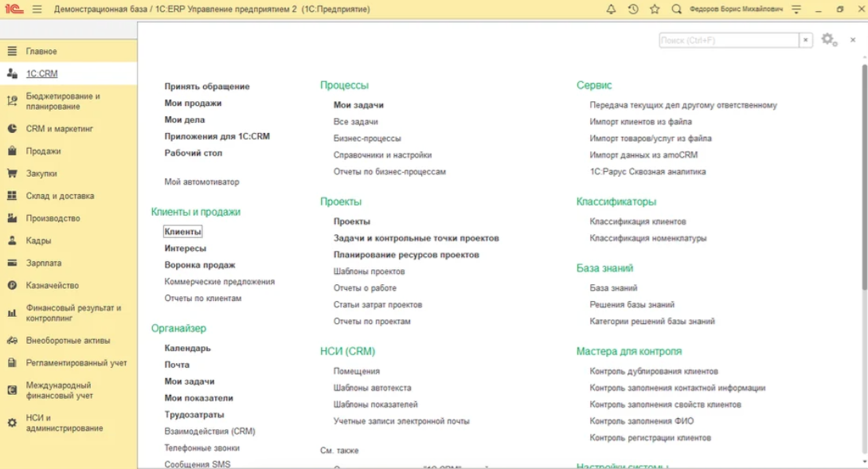Click the vertical scrollbar of the menu

coord(864,178)
